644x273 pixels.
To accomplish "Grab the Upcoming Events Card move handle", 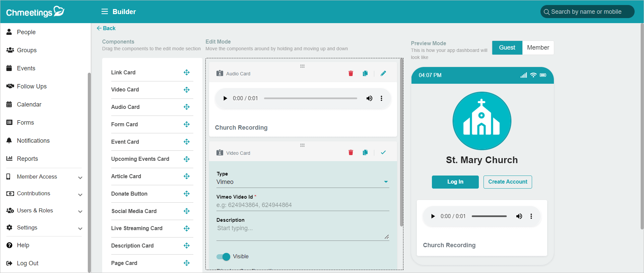I will pyautogui.click(x=187, y=159).
